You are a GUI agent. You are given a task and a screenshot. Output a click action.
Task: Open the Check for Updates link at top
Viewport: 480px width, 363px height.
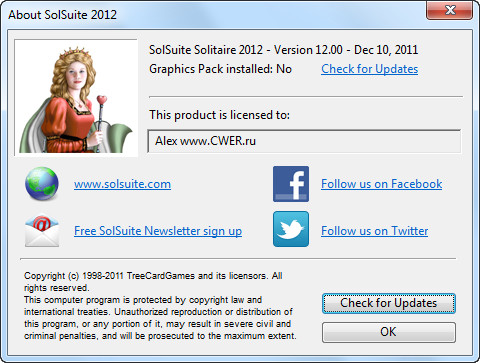click(x=369, y=69)
